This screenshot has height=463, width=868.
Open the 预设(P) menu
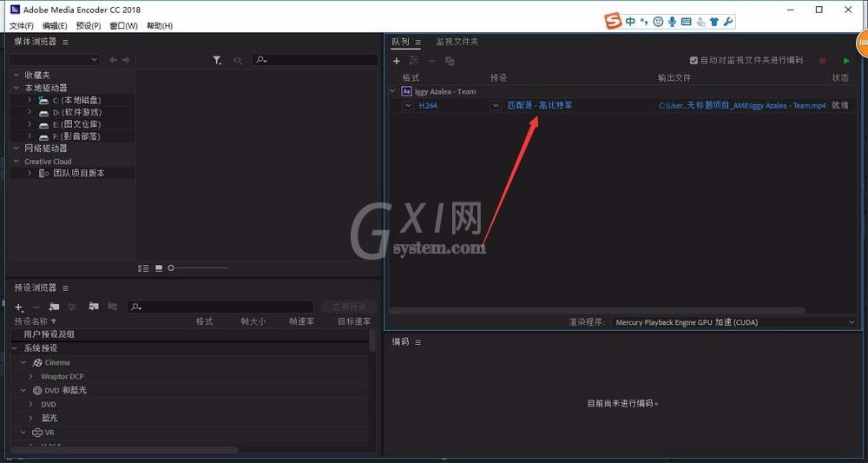click(x=89, y=26)
